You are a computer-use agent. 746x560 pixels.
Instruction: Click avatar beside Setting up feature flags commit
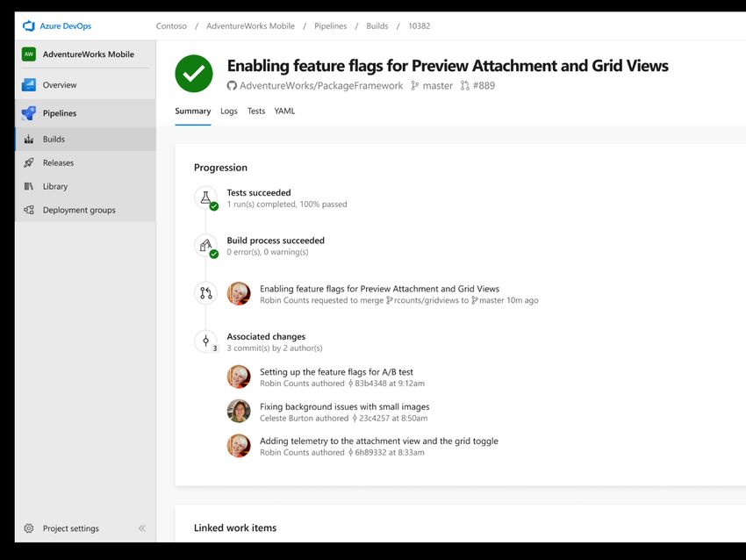pyautogui.click(x=239, y=377)
